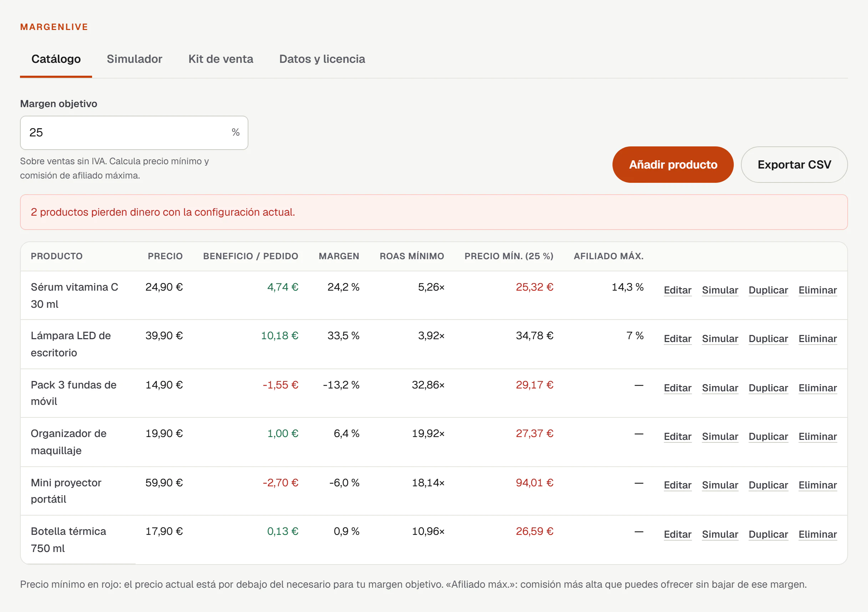The image size is (868, 612).
Task: Click the PRECIO column header
Action: (165, 256)
